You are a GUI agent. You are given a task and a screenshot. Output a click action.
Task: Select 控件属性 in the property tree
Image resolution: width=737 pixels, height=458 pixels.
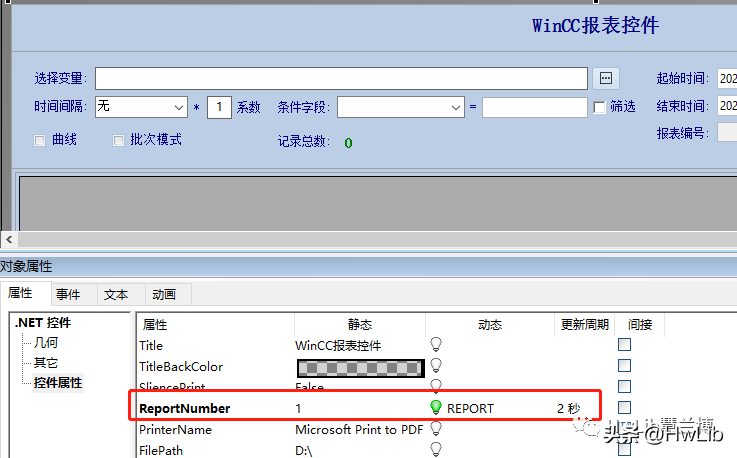tap(58, 383)
